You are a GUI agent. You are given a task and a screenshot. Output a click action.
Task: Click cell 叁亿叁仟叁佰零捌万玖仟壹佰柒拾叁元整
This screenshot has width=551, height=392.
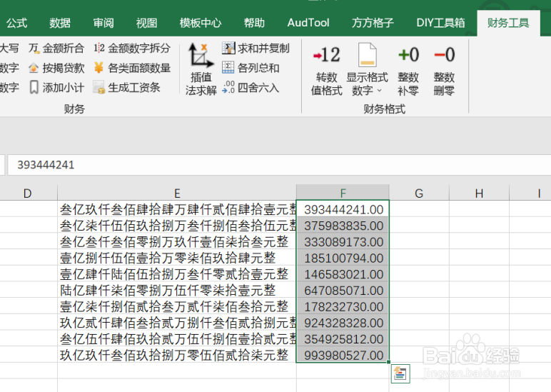177,241
